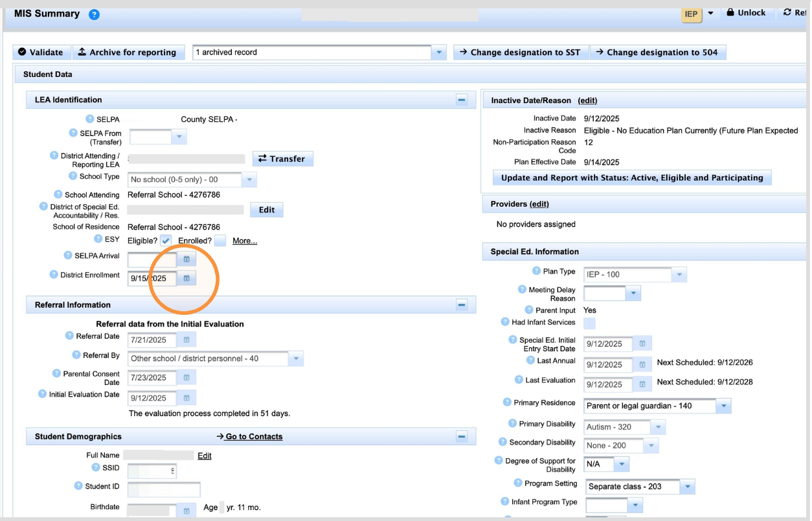Screen dimensions: 812x521
Task: Open the Special Ed. Initial Entry calendar picker
Action: tap(642, 344)
